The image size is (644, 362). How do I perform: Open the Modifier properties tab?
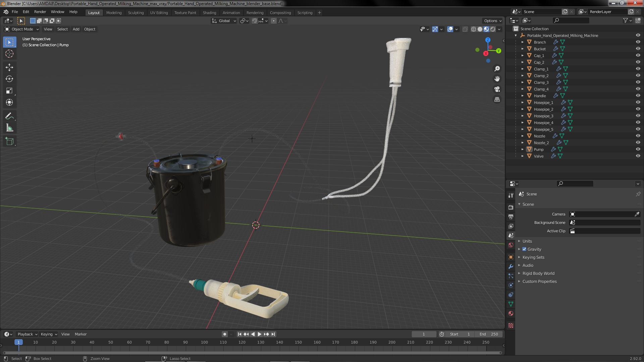coord(511,266)
